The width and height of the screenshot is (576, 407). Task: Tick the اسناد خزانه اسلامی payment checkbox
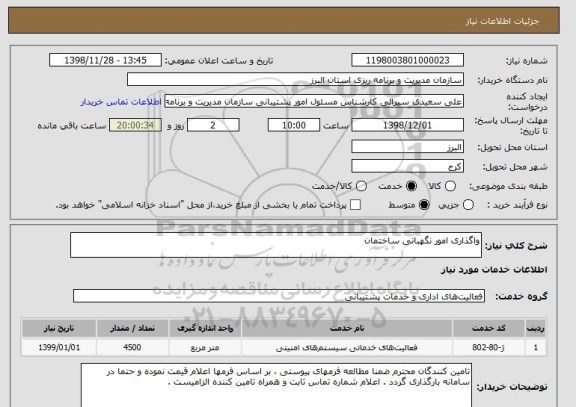click(355, 205)
